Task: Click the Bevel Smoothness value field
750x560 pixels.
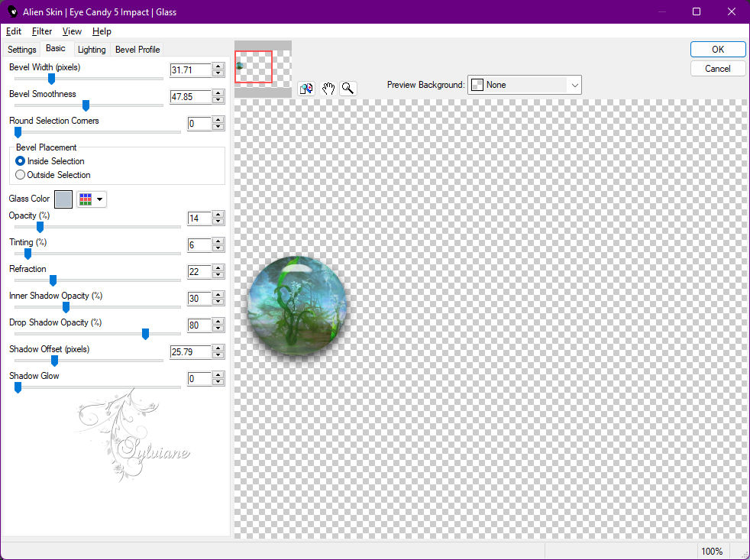Action: (190, 97)
